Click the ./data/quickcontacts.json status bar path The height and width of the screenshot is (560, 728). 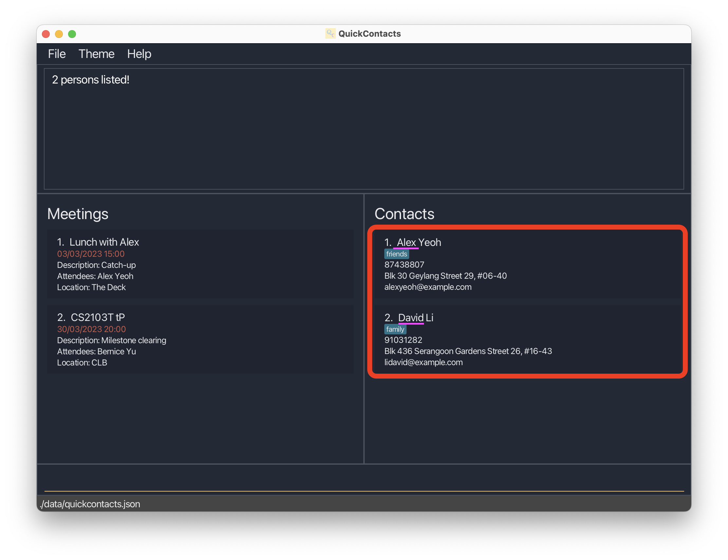pyautogui.click(x=90, y=504)
